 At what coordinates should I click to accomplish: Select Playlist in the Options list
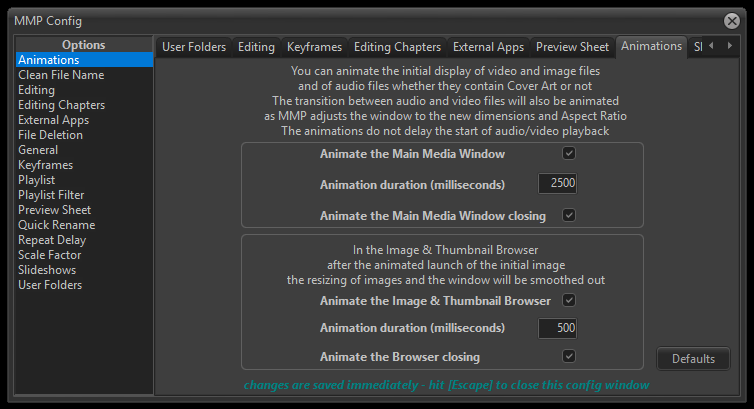[x=84, y=180]
